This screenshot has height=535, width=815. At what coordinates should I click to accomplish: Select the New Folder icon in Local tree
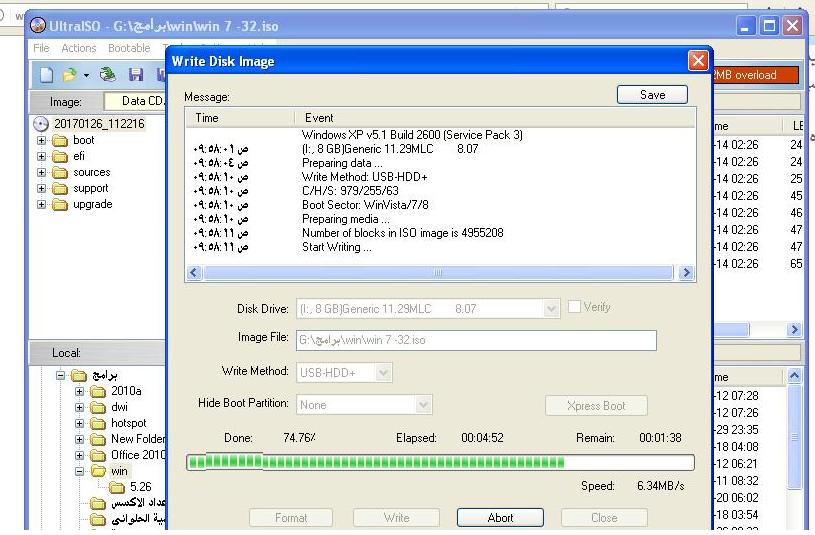click(98, 440)
